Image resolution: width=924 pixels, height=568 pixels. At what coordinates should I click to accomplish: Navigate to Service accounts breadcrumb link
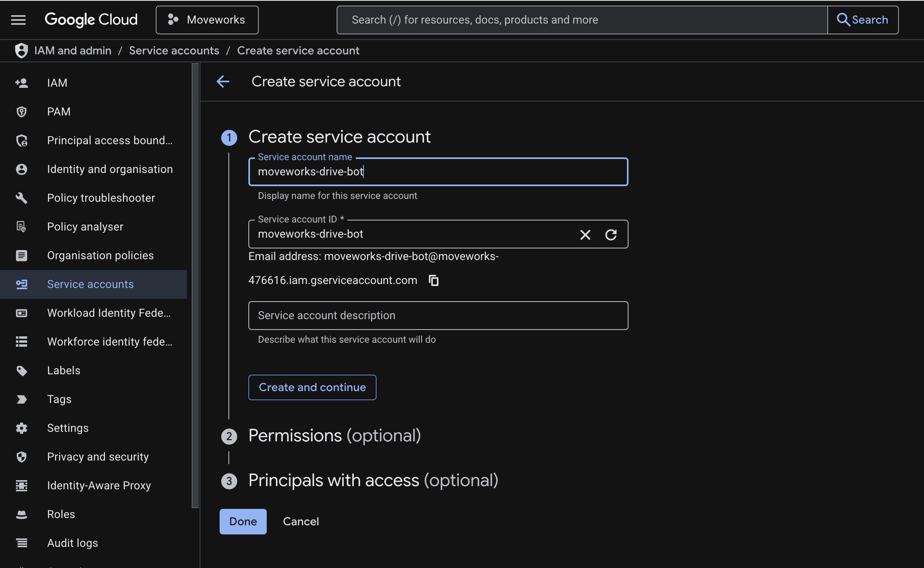pyautogui.click(x=174, y=51)
